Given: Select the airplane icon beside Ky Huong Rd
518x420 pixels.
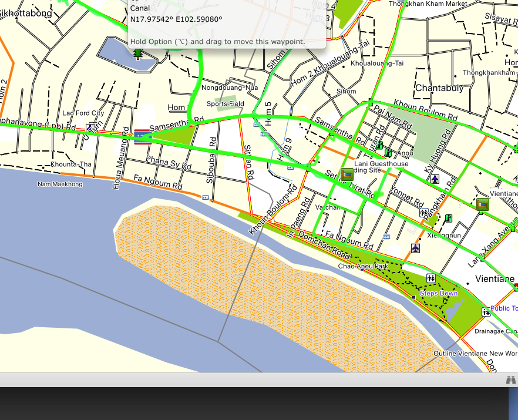Looking at the screenshot, I should pyautogui.click(x=435, y=179).
